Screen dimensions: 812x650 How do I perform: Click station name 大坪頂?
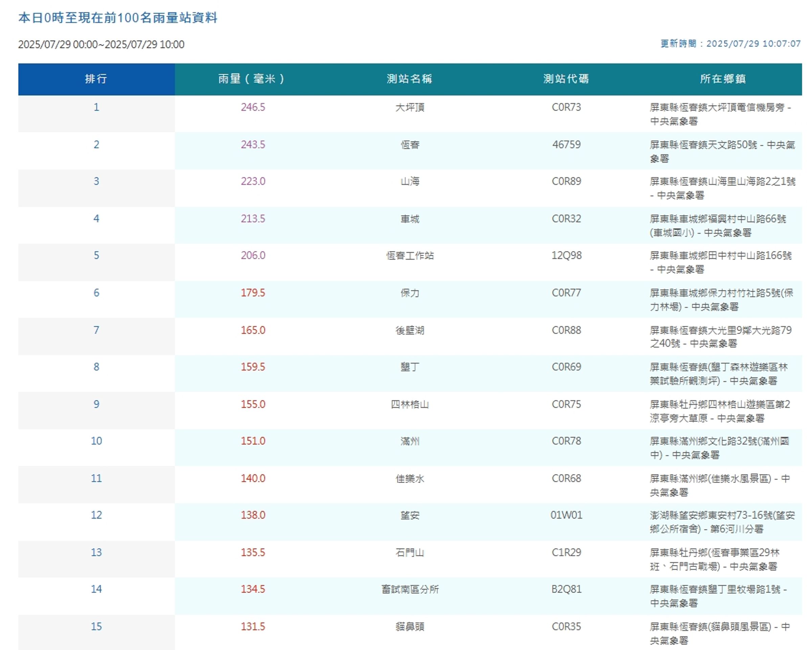410,107
